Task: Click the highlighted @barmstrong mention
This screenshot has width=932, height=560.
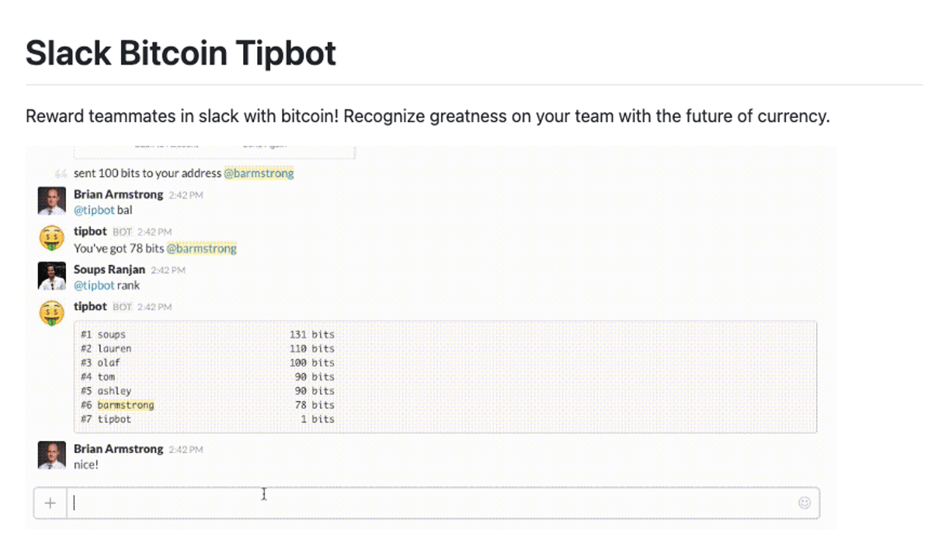Action: pos(259,172)
